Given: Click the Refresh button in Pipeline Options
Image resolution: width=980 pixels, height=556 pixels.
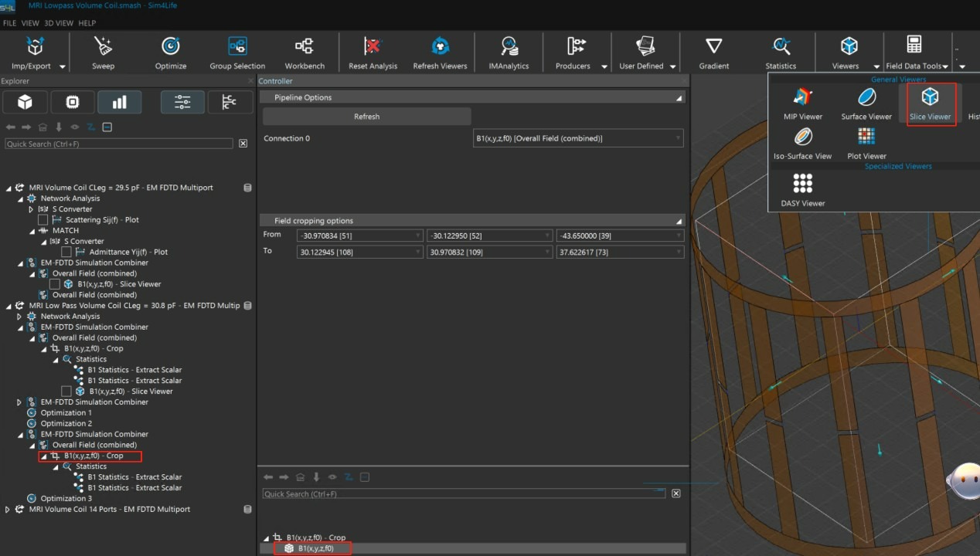Looking at the screenshot, I should click(x=366, y=117).
